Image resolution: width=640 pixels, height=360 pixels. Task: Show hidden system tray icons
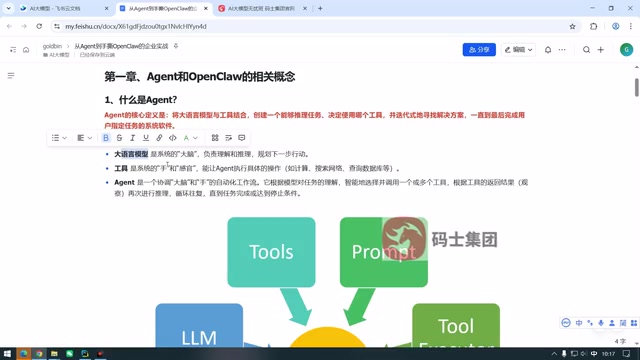(x=554, y=354)
